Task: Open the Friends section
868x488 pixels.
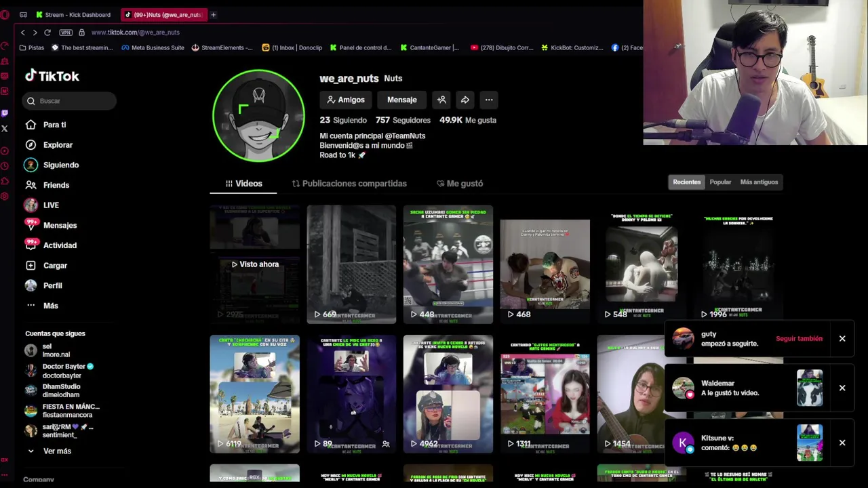Action: click(x=47, y=185)
